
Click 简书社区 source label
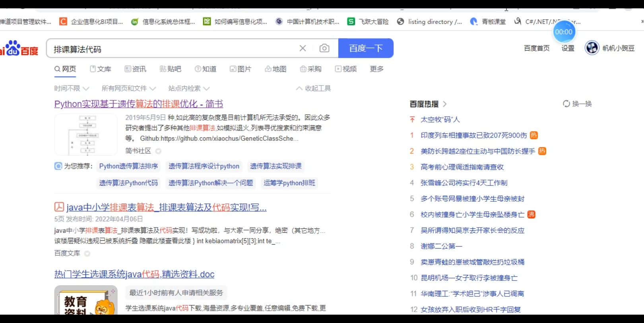[x=138, y=151]
